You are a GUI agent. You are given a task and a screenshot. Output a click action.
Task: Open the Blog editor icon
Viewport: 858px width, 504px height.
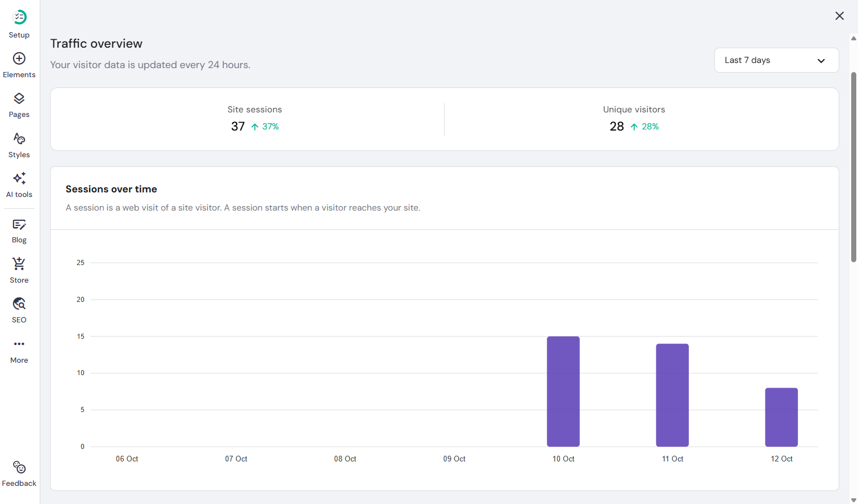tap(19, 225)
